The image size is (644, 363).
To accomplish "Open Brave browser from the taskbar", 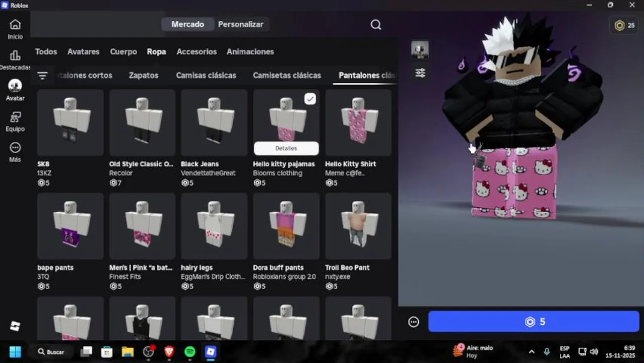I will [169, 352].
